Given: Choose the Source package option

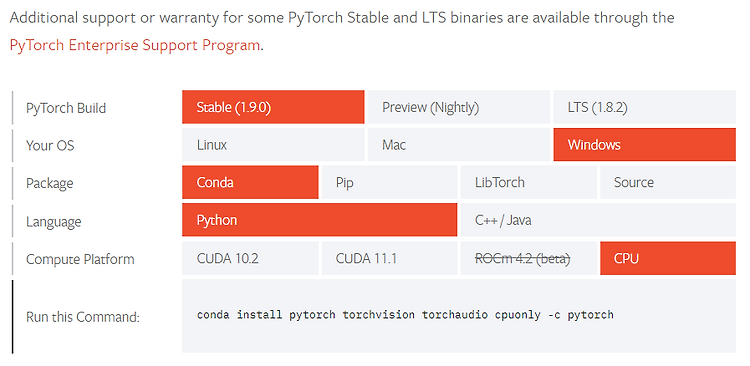Looking at the screenshot, I should click(x=668, y=182).
